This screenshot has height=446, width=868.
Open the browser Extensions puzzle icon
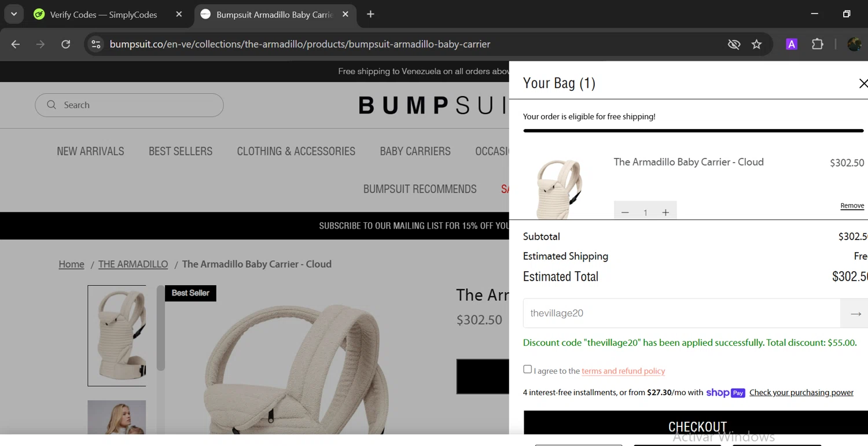pyautogui.click(x=817, y=44)
